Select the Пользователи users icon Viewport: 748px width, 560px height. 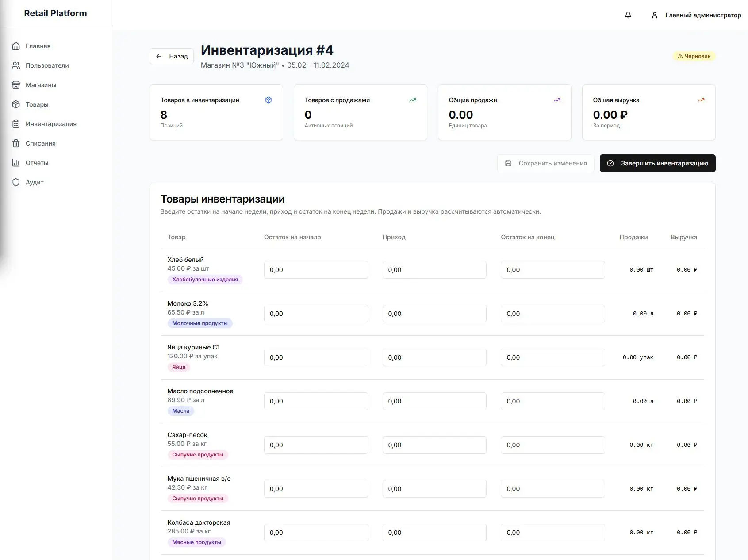pos(16,65)
